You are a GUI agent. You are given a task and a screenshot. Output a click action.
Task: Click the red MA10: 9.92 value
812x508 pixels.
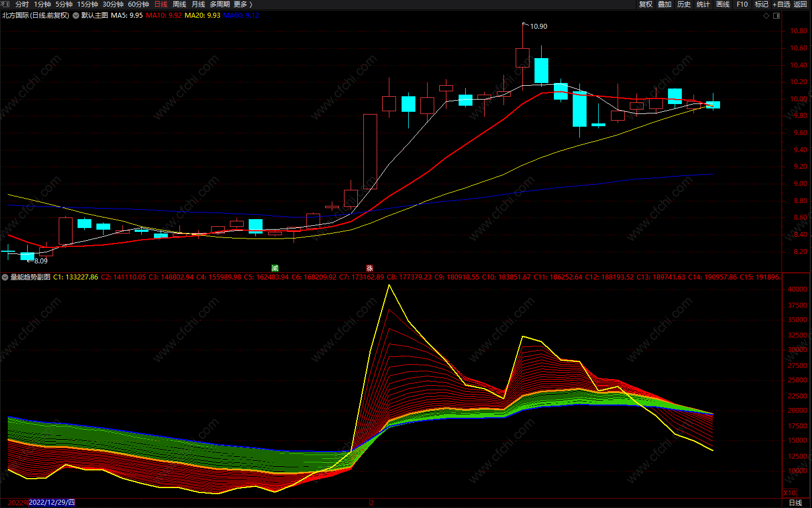tap(164, 15)
